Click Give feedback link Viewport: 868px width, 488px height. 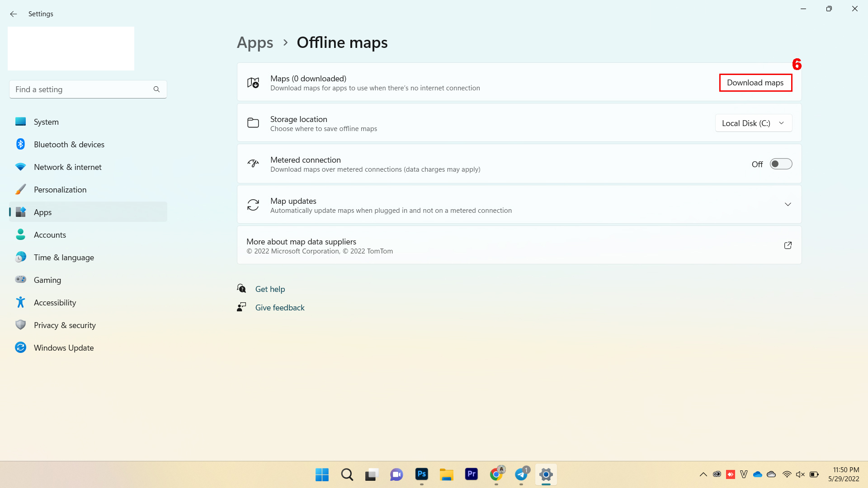(x=279, y=307)
